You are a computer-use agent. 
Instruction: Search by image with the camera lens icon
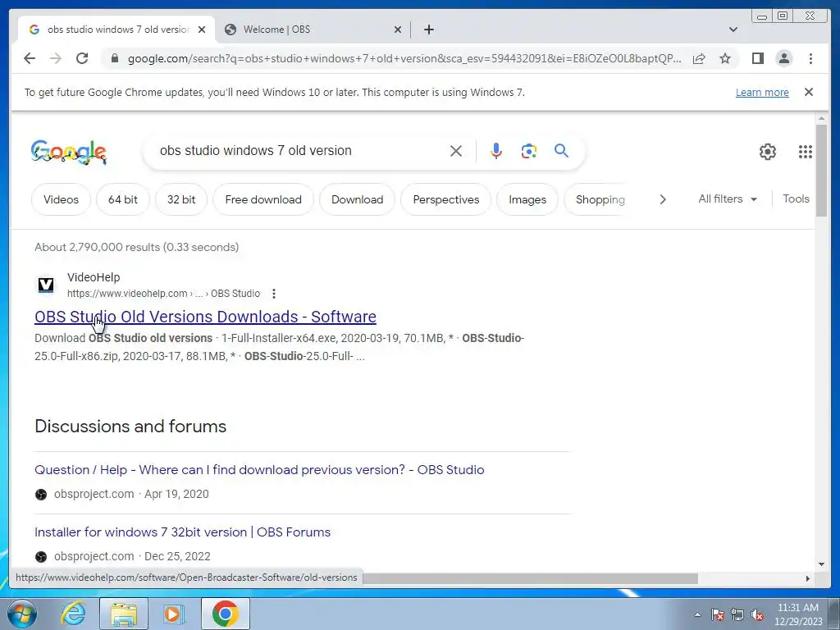(x=529, y=151)
